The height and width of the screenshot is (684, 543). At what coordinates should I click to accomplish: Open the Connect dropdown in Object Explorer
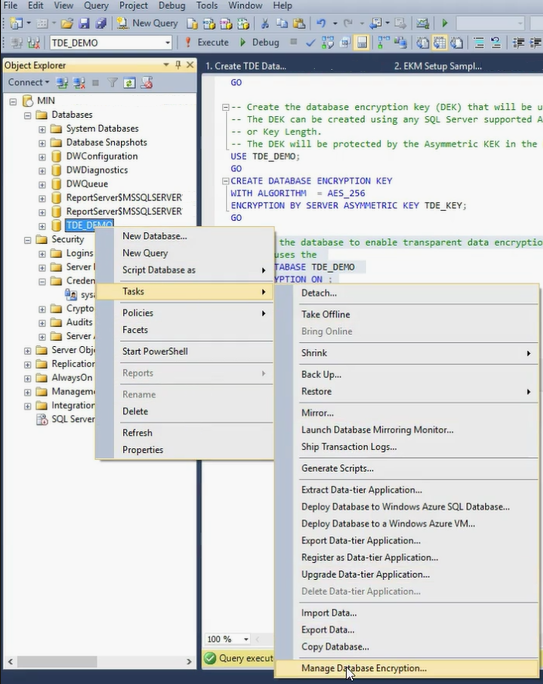28,82
